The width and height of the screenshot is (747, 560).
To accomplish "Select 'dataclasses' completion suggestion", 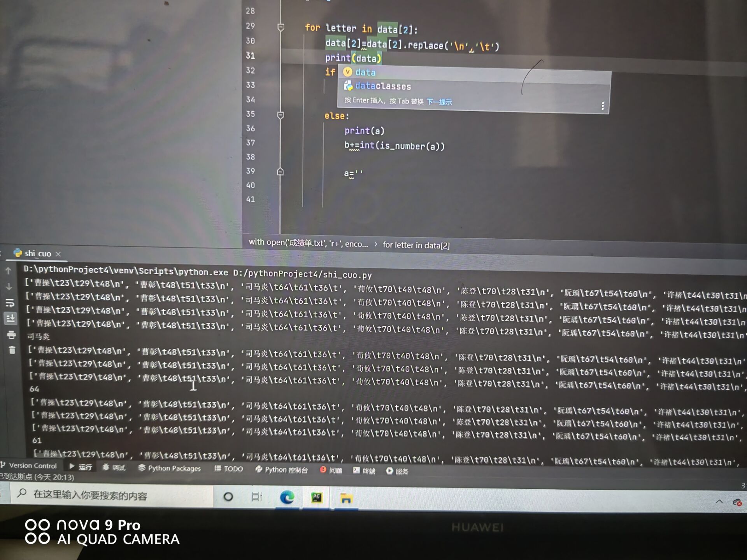I will coord(383,86).
